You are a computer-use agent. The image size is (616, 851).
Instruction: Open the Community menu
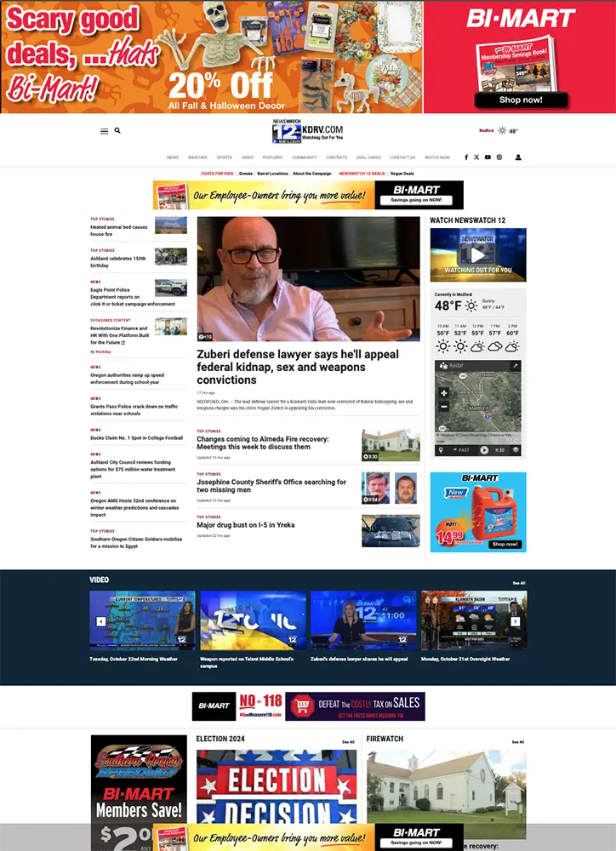tap(304, 157)
